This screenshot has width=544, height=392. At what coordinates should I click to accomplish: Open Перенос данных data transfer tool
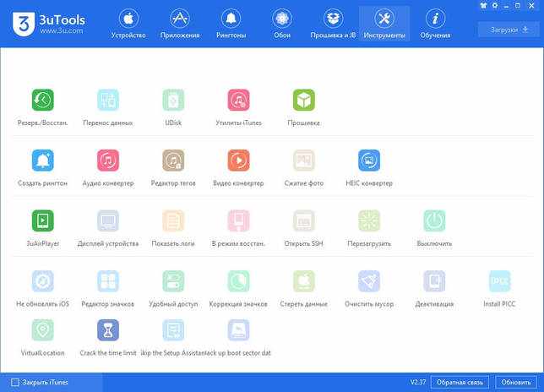(108, 101)
